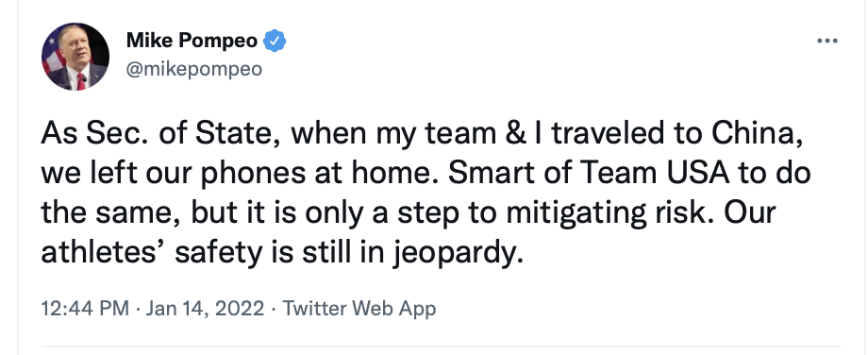Click the ampersand symbol in the tweet text

516,133
